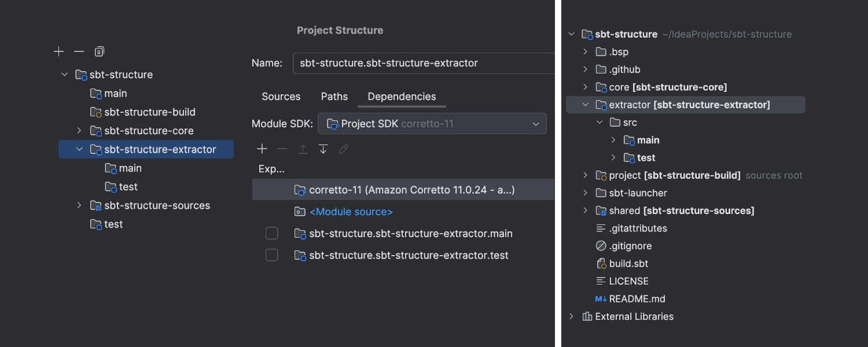This screenshot has height=347, width=868.
Task: Expand sbt-structure-core module node
Action: pos(79,131)
